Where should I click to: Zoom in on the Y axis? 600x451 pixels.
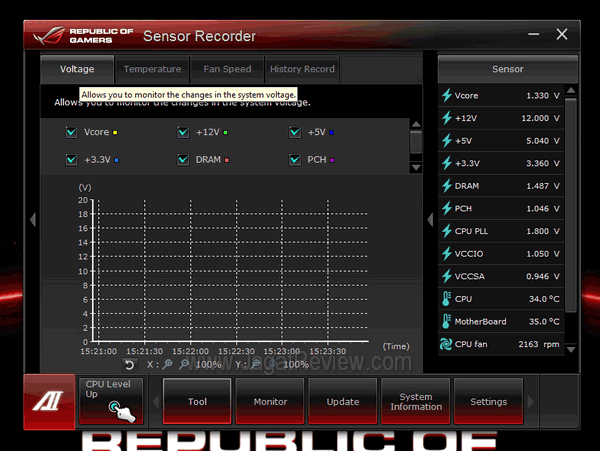click(x=255, y=365)
